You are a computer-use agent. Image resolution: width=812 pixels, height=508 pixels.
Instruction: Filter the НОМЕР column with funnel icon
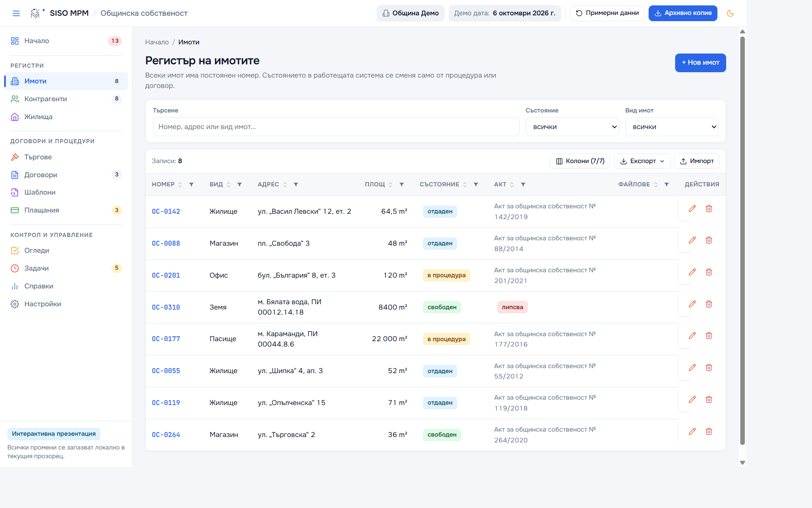[x=191, y=184]
